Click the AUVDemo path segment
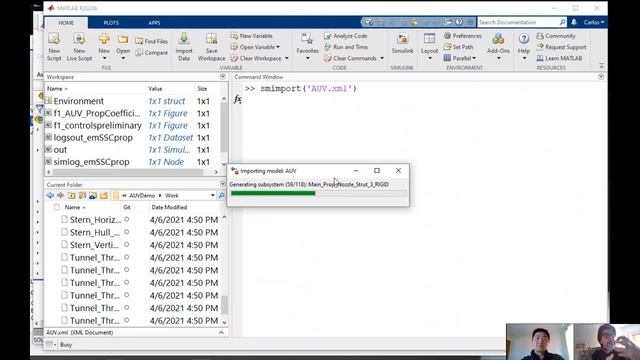This screenshot has width=640, height=360. point(142,196)
